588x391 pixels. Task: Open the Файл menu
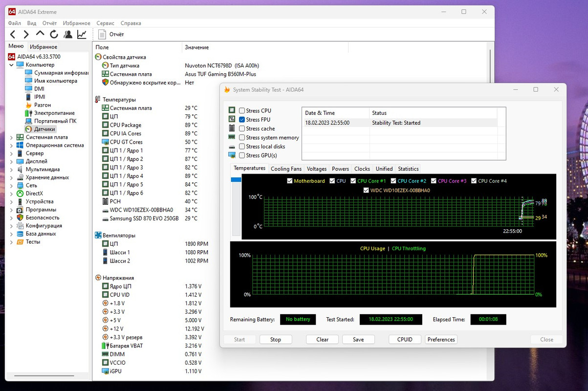[x=15, y=23]
